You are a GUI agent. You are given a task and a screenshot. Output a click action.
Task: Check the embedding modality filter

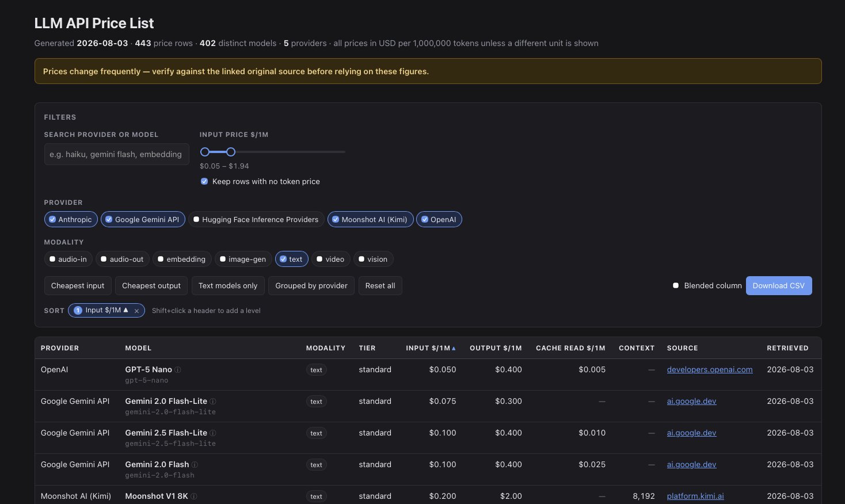coord(182,259)
